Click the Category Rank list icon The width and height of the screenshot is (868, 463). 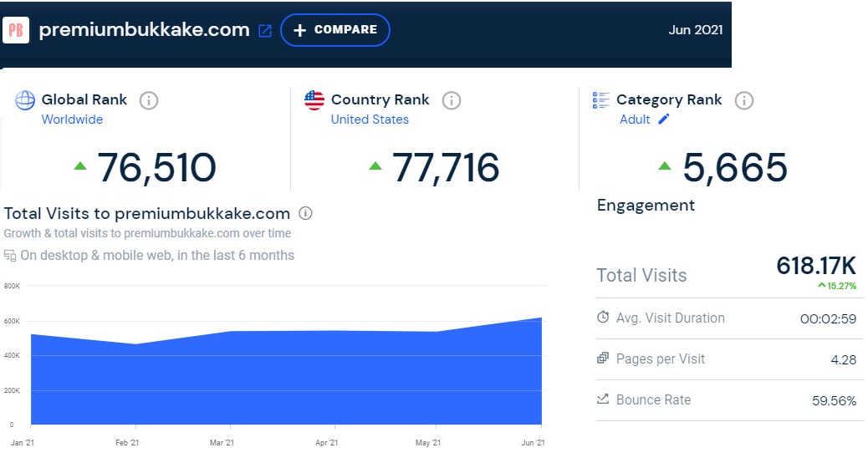[600, 100]
